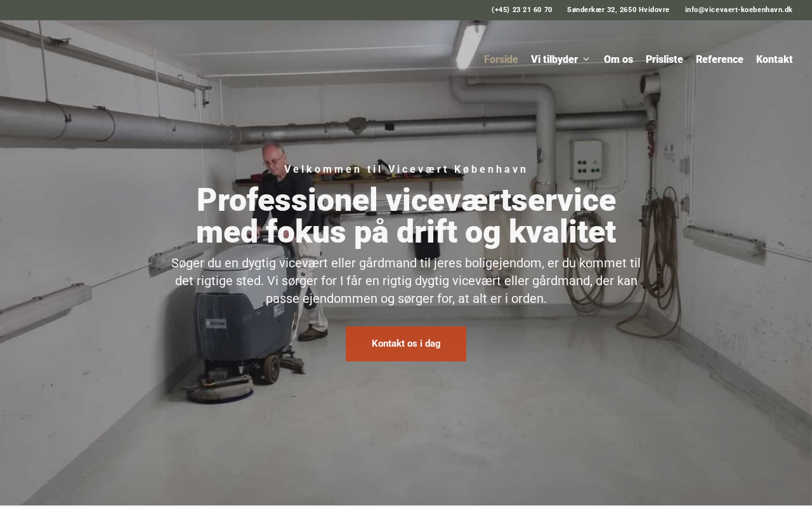The image size is (812, 508).
Task: Go to the Om os page
Action: pyautogui.click(x=619, y=59)
